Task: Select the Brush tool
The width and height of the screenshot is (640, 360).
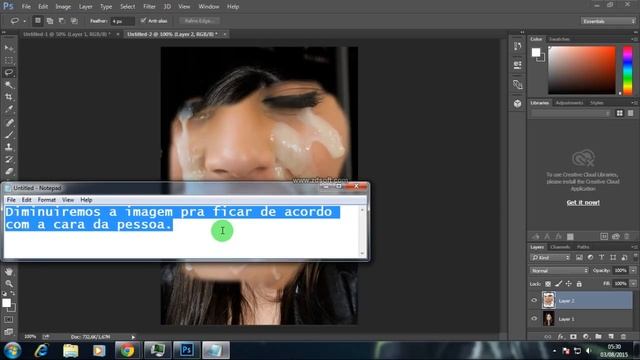Action: pos(9,135)
